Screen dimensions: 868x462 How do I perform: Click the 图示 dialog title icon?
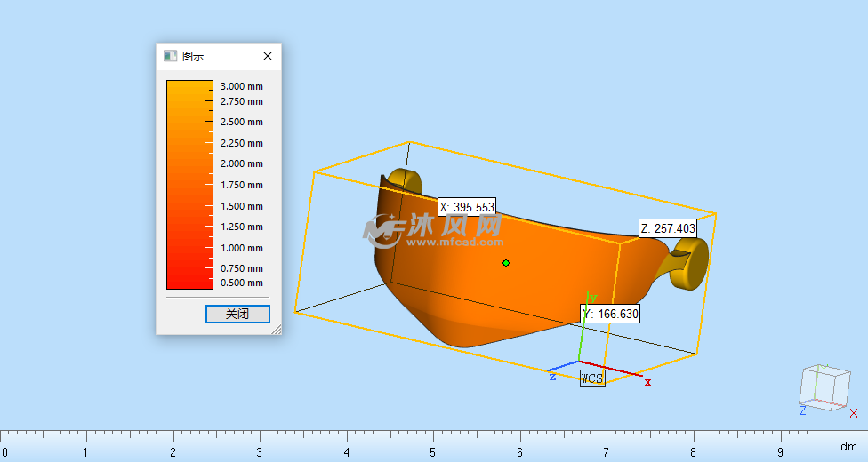[x=170, y=56]
